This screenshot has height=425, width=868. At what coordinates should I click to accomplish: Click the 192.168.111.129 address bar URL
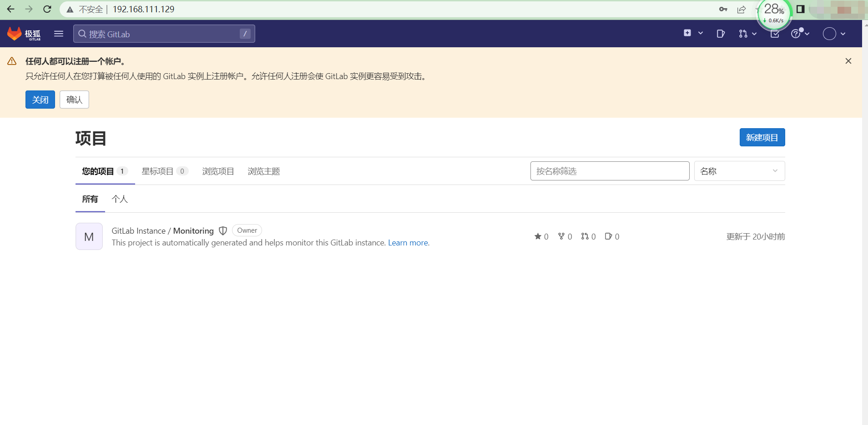click(143, 9)
